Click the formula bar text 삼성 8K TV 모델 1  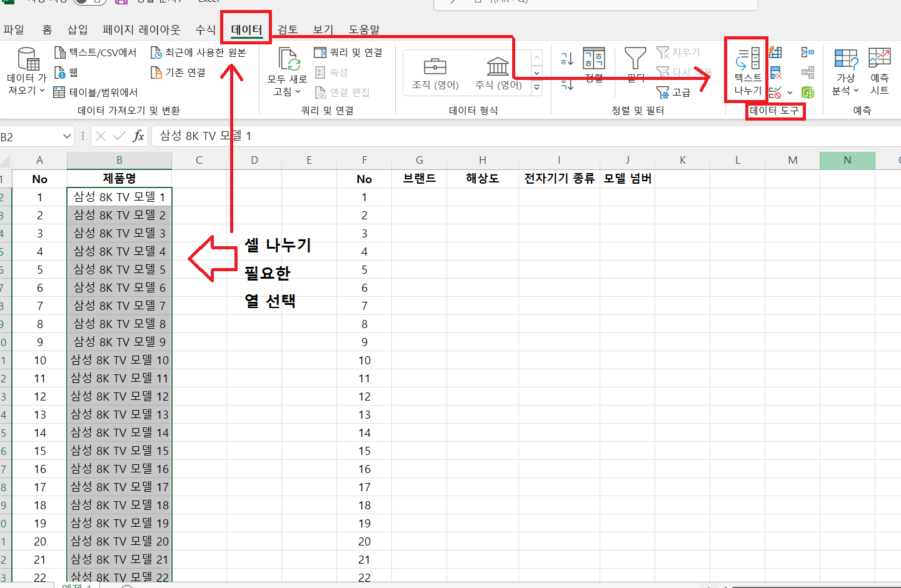click(x=205, y=136)
